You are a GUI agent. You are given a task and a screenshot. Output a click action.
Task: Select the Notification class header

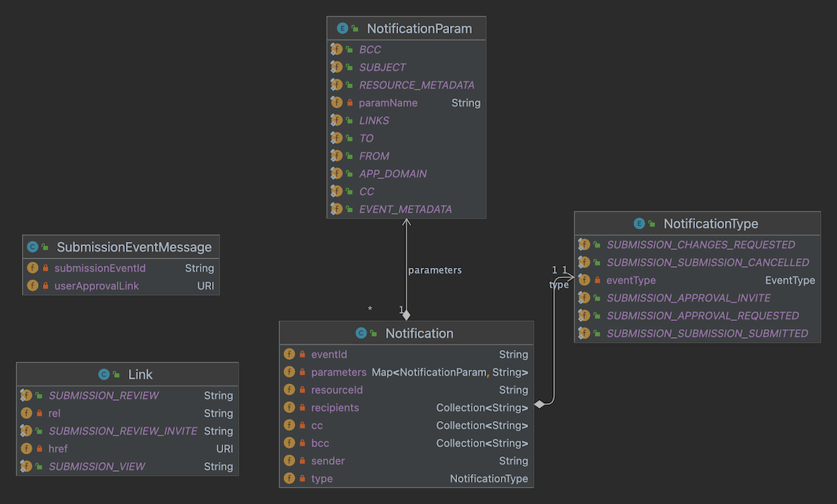click(x=406, y=333)
